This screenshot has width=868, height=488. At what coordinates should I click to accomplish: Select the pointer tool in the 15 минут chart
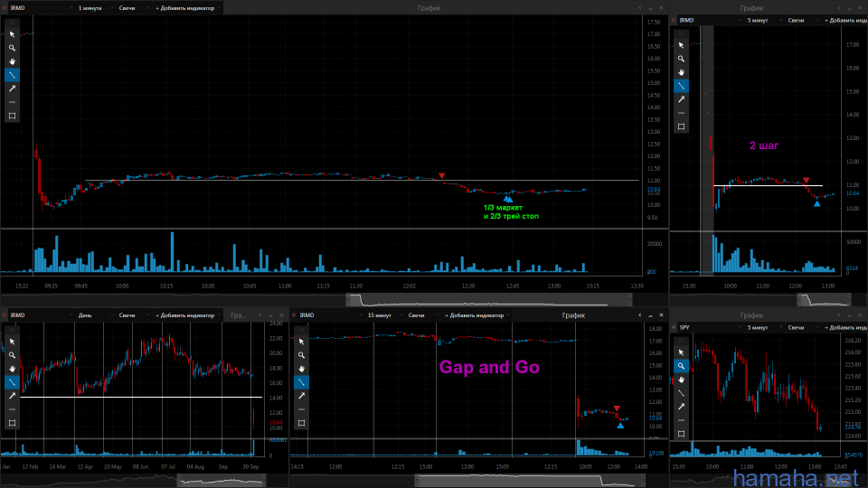point(302,342)
